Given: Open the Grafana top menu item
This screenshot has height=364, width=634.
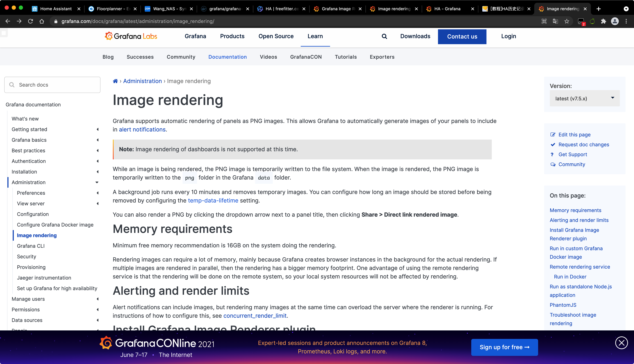Looking at the screenshot, I should pyautogui.click(x=195, y=36).
